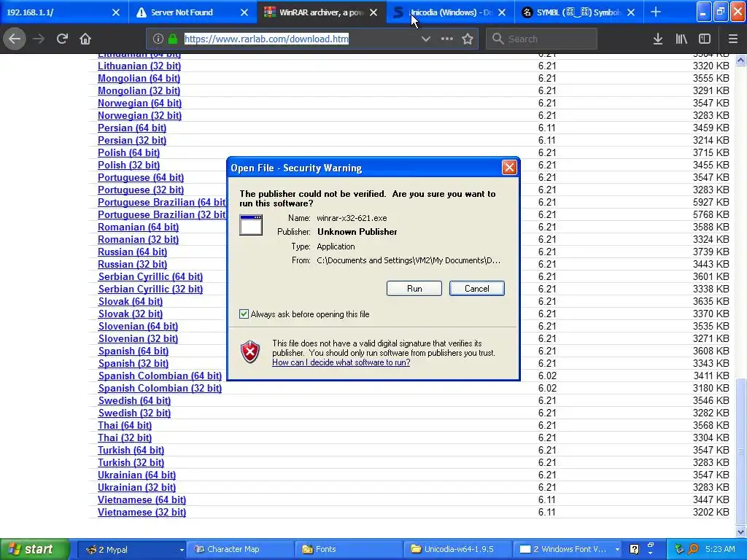The image size is (747, 560).
Task: Switch to the SYMBL Symbols tab
Action: (578, 12)
